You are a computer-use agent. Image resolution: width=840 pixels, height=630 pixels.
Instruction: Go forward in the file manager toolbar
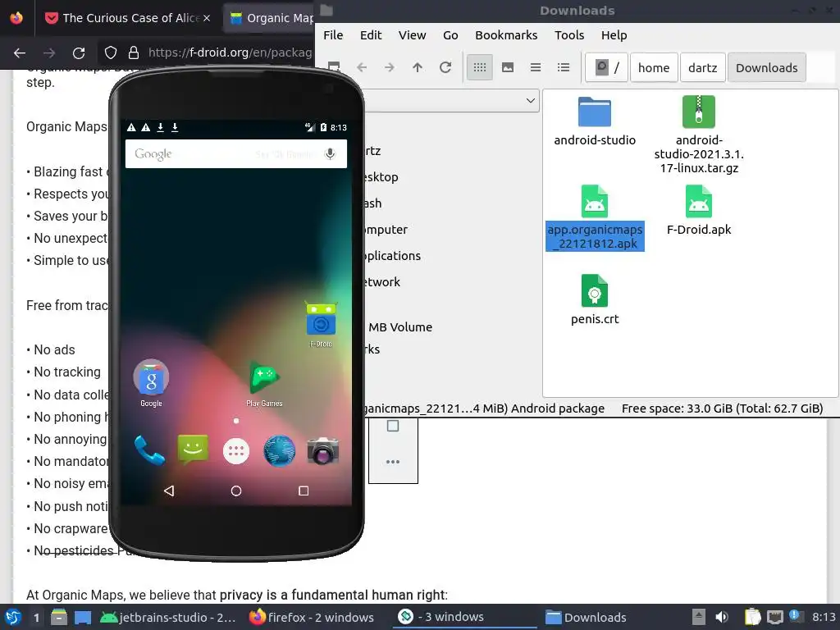[x=390, y=67]
